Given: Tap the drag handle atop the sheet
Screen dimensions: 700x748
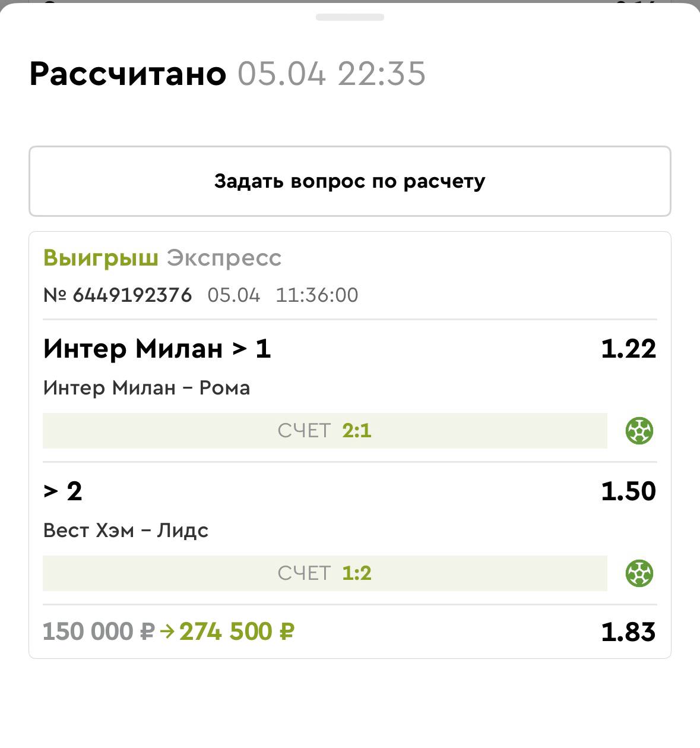Looking at the screenshot, I should [350, 17].
